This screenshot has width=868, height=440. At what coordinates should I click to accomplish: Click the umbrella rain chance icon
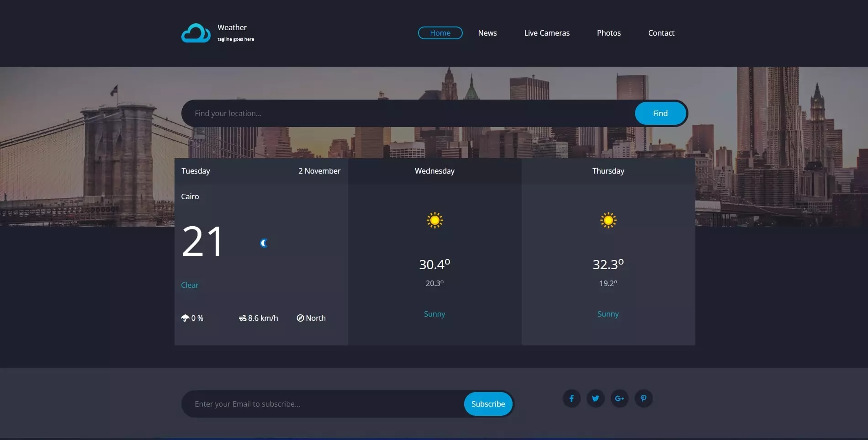coord(185,318)
